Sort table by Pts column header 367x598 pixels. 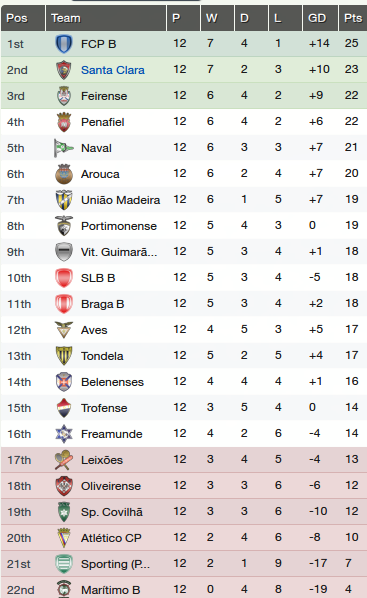353,18
